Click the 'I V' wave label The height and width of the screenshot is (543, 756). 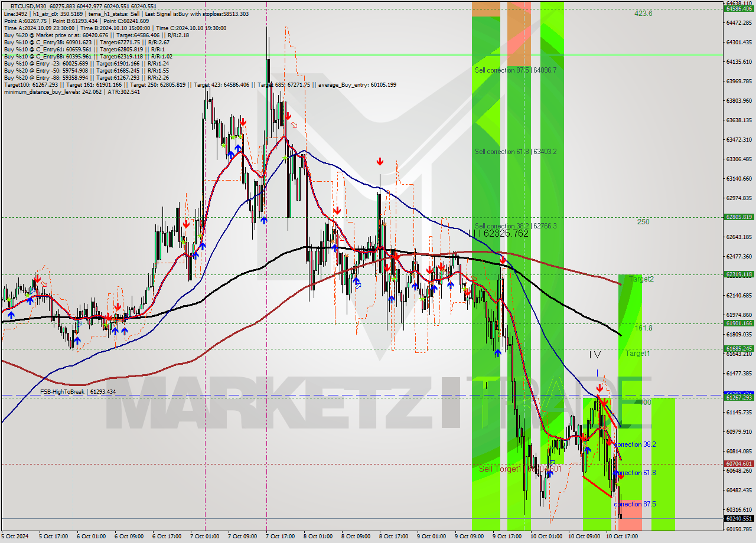pyautogui.click(x=595, y=355)
